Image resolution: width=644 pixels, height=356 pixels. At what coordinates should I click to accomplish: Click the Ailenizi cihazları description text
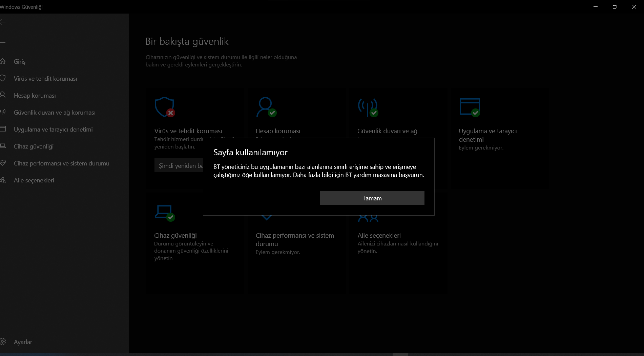click(x=398, y=248)
